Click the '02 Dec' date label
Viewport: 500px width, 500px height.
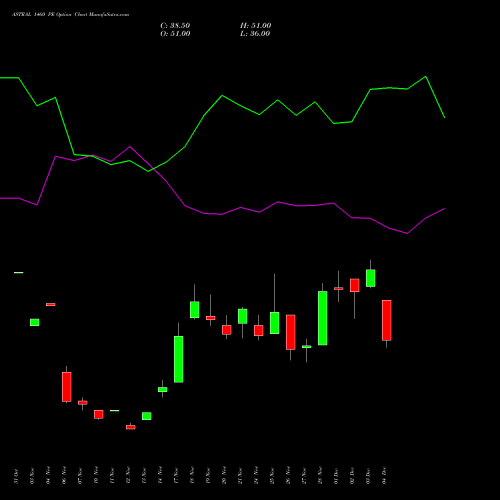[352, 476]
